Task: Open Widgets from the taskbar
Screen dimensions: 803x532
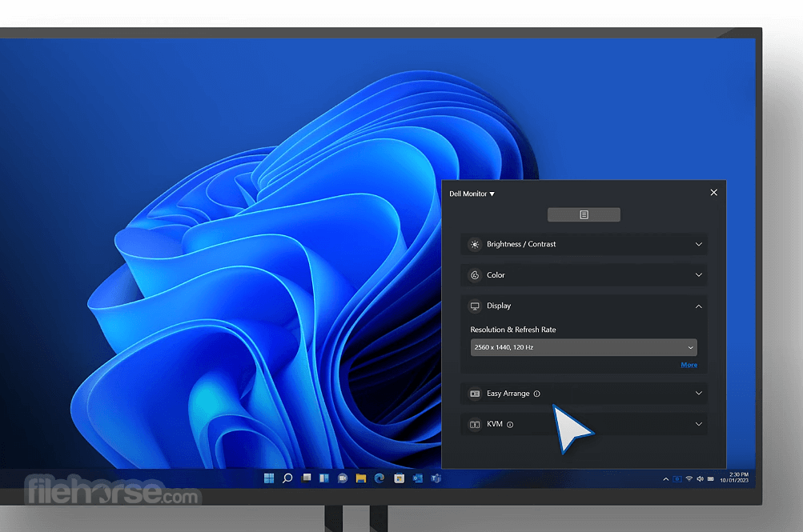Action: tap(324, 478)
